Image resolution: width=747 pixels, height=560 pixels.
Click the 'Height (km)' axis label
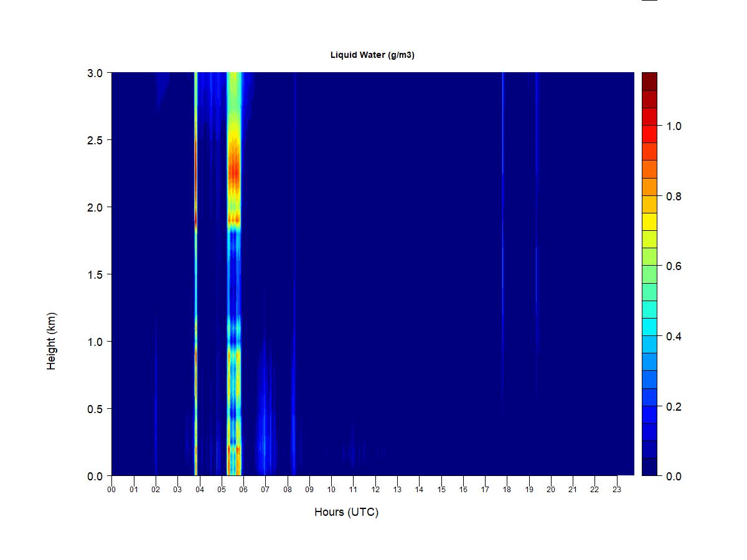[x=51, y=341]
